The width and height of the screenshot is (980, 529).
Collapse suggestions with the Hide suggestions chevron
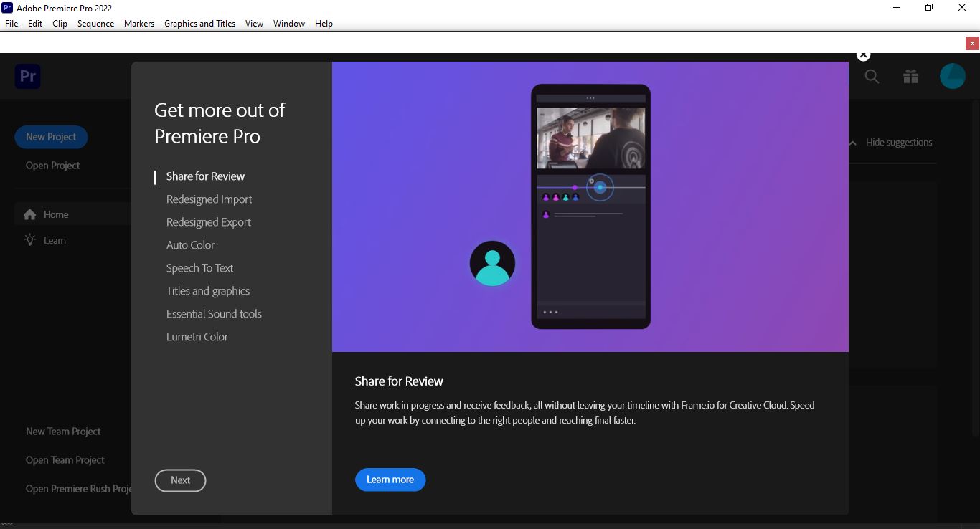[853, 143]
